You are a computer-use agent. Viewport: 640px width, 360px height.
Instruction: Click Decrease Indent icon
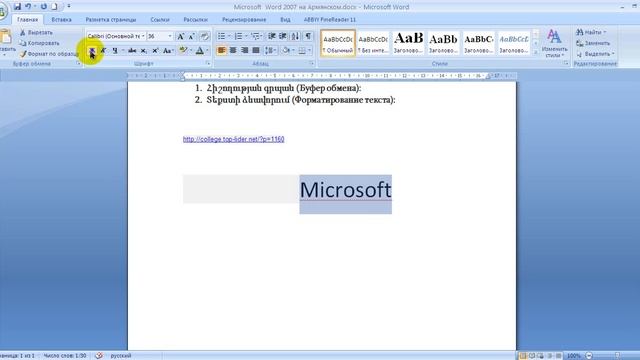[271, 36]
